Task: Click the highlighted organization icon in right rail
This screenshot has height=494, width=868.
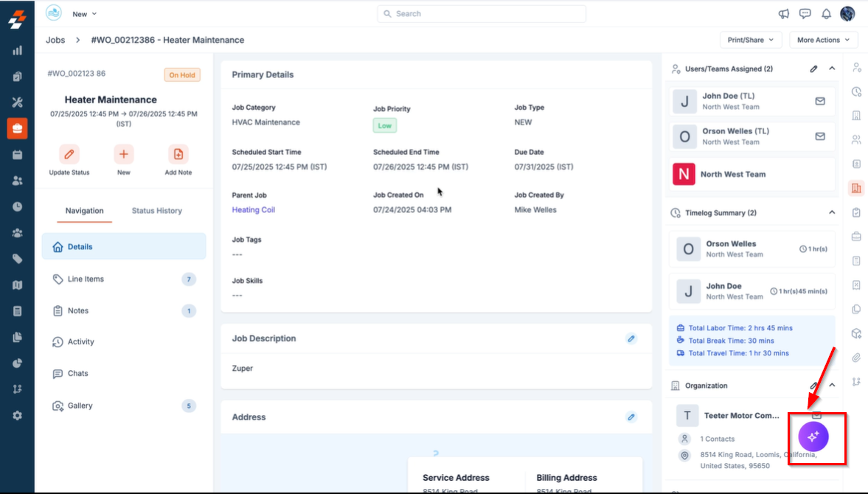Action: pos(856,188)
